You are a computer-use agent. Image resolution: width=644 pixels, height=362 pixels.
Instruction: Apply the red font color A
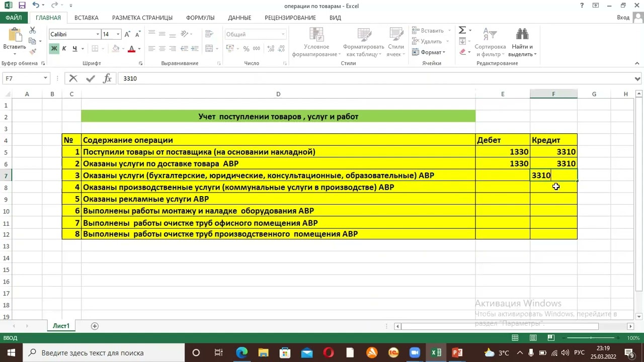click(131, 49)
